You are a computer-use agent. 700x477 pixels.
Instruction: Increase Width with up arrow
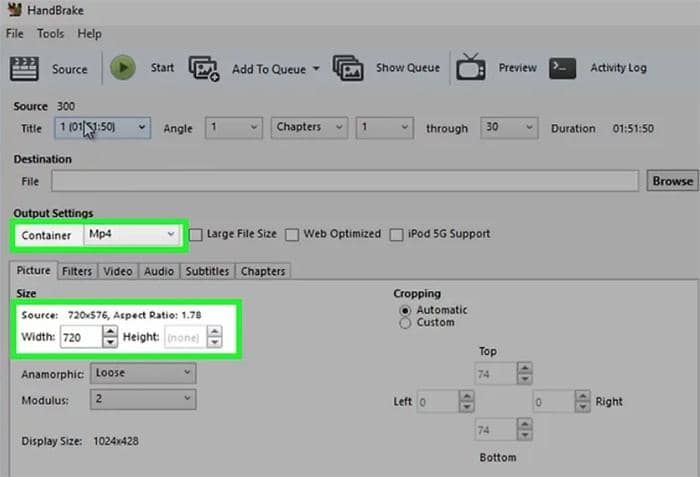[x=110, y=331]
